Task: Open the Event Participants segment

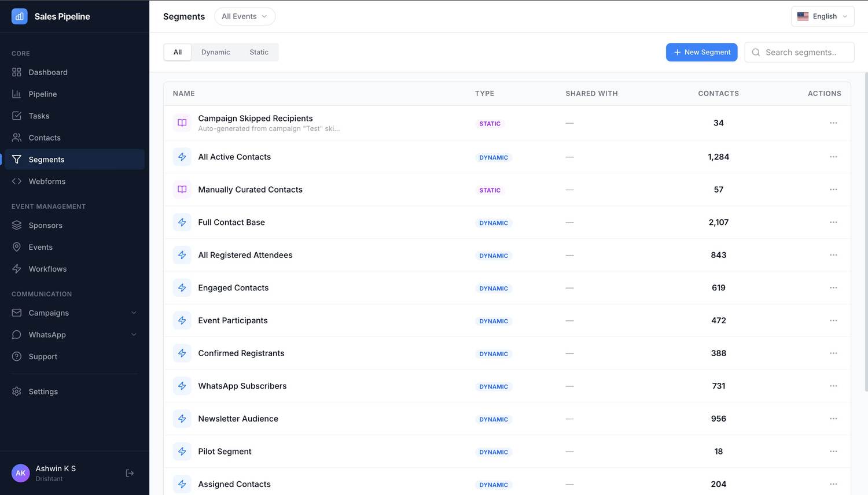Action: tap(233, 320)
